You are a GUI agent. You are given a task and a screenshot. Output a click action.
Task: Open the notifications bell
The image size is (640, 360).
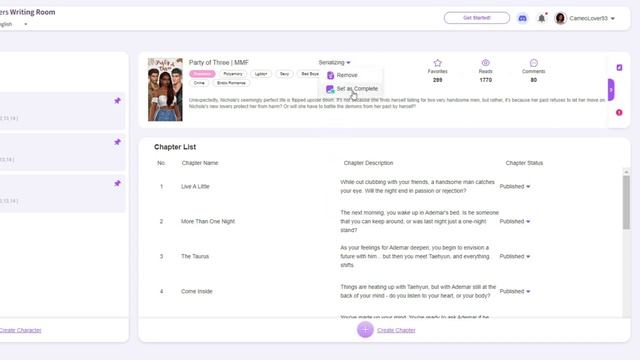(x=542, y=18)
